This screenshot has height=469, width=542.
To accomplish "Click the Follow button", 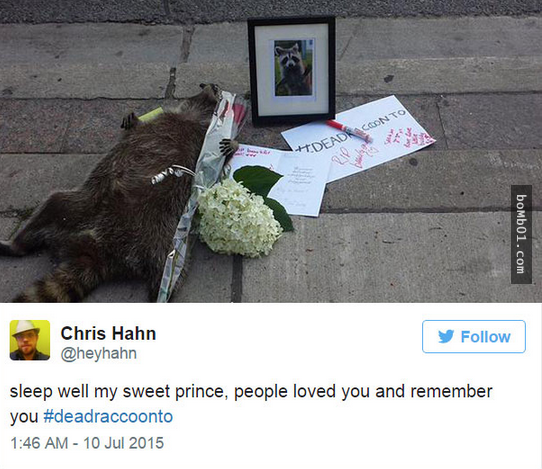I will pyautogui.click(x=474, y=336).
